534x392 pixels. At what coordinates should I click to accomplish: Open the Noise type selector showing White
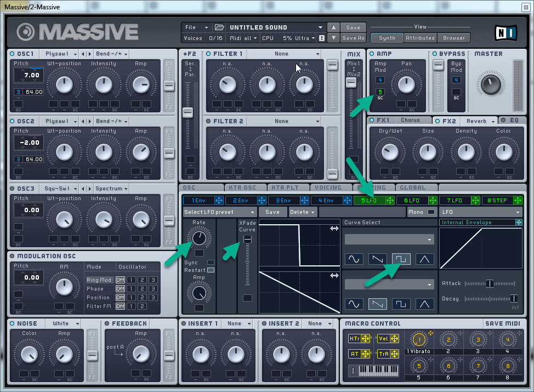63,323
